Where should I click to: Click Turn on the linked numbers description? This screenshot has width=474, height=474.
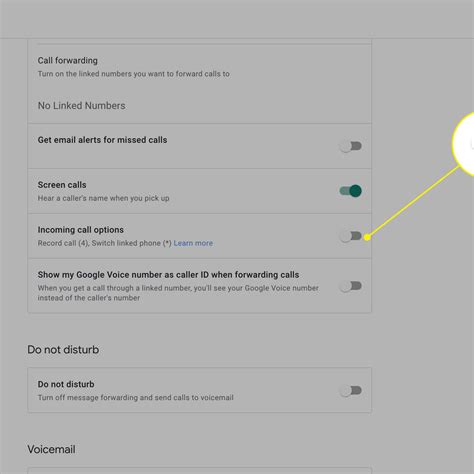[134, 74]
